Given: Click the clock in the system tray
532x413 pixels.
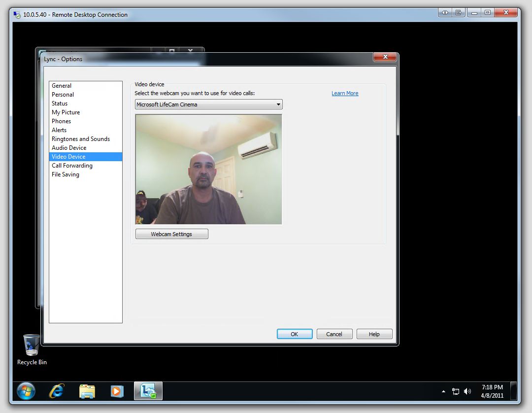Looking at the screenshot, I should coord(492,391).
